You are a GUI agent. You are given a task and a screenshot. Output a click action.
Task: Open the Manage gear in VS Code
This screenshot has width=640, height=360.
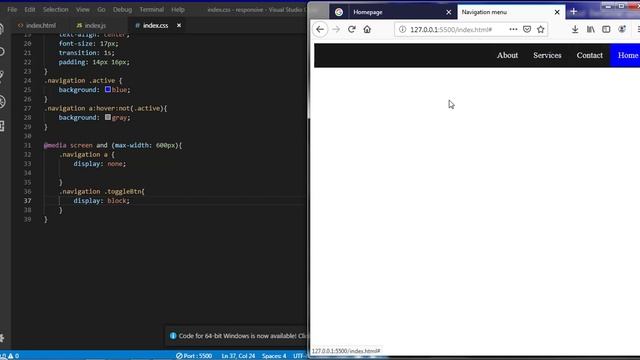tap(2, 338)
